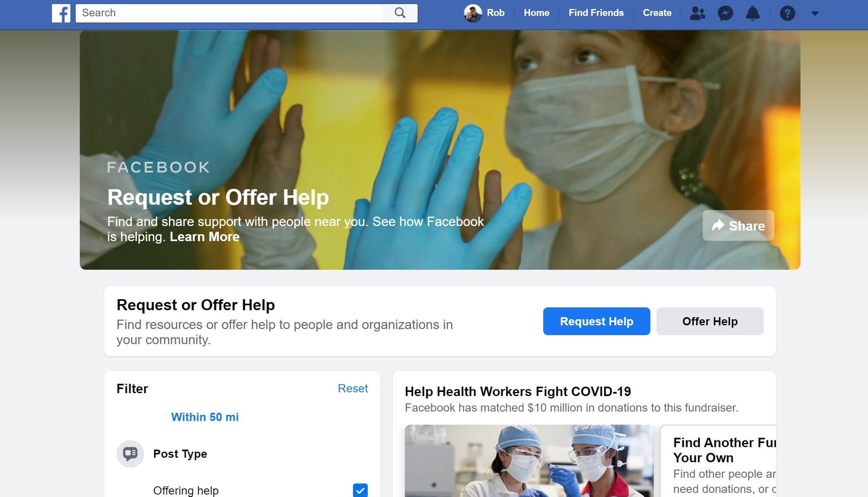Toggle the Offering help checkbox
868x497 pixels.
point(360,490)
